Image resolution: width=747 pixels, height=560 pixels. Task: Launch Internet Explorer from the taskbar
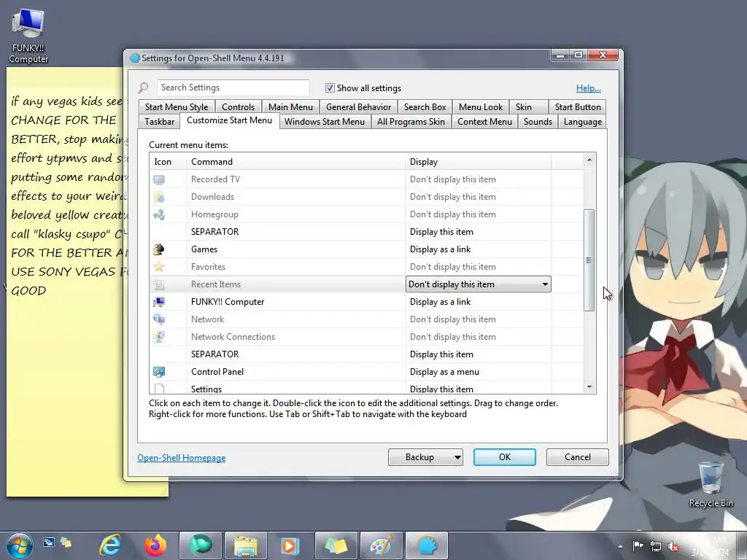(x=110, y=545)
